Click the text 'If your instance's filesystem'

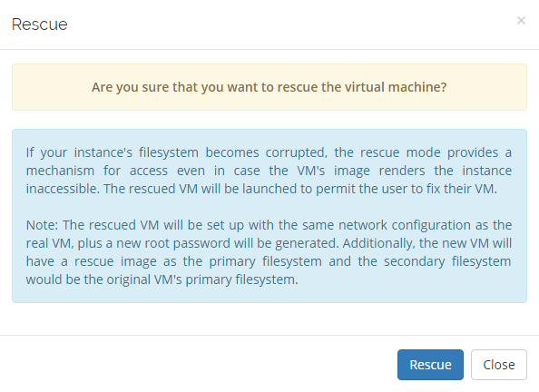point(113,152)
